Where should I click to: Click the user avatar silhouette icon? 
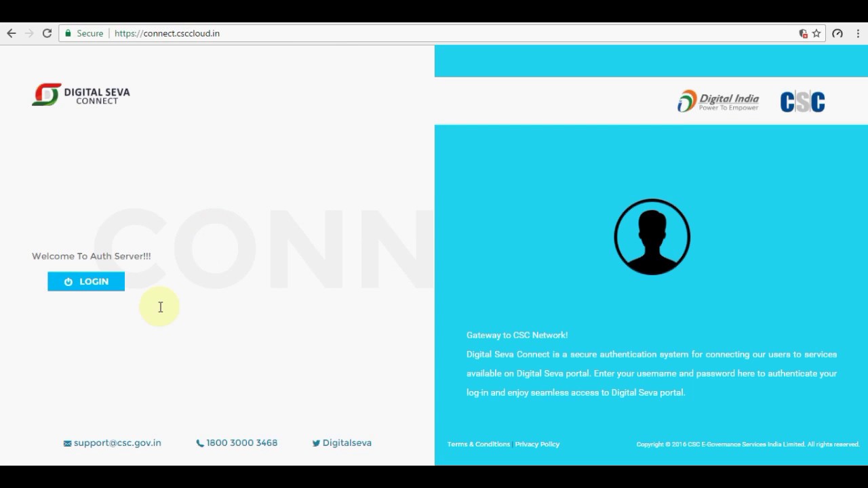pos(652,237)
